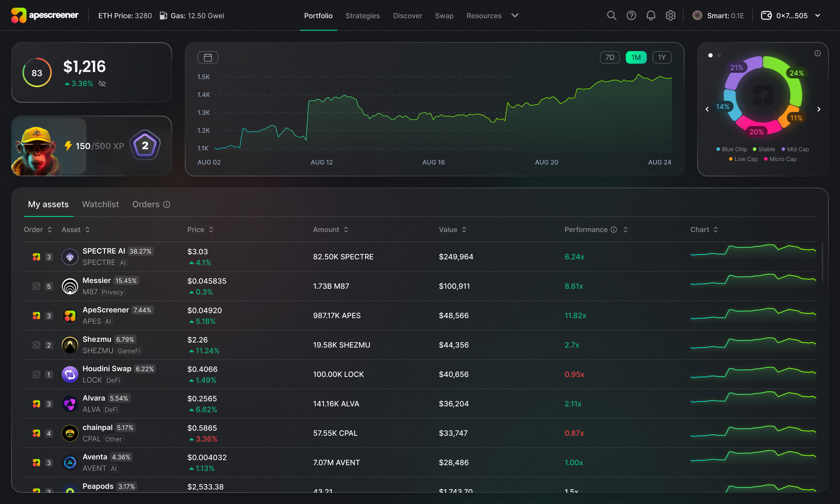Click the SPECTRE AI token logo
This screenshot has height=504, width=840.
pyautogui.click(x=70, y=257)
